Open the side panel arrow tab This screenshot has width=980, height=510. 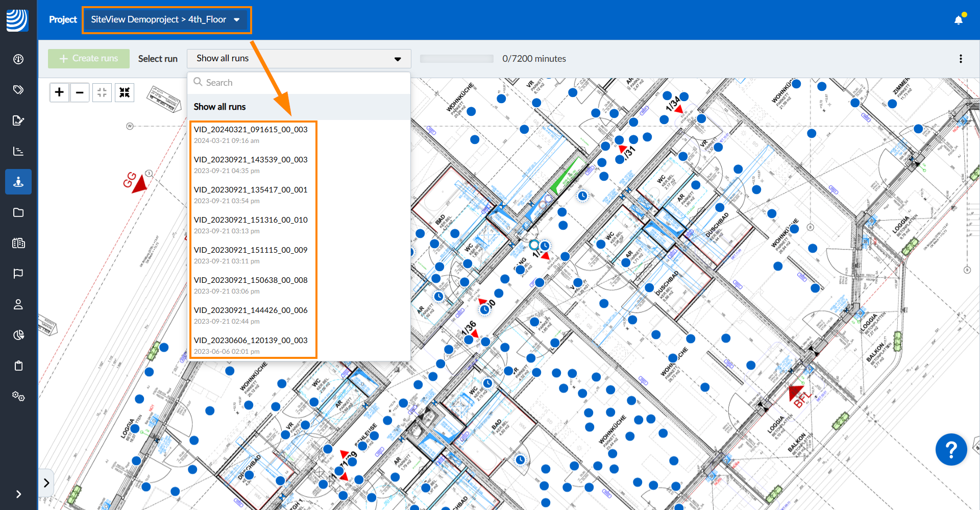(x=46, y=482)
